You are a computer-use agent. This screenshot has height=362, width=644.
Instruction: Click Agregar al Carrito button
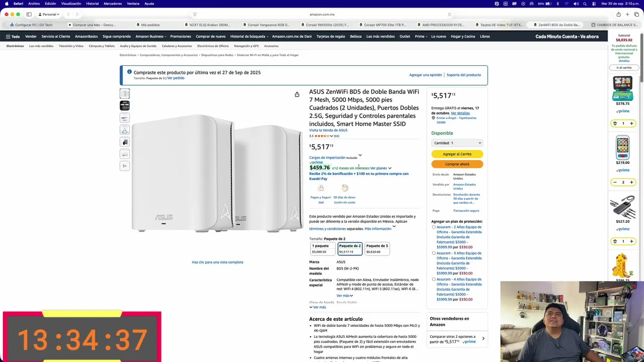coord(457,154)
